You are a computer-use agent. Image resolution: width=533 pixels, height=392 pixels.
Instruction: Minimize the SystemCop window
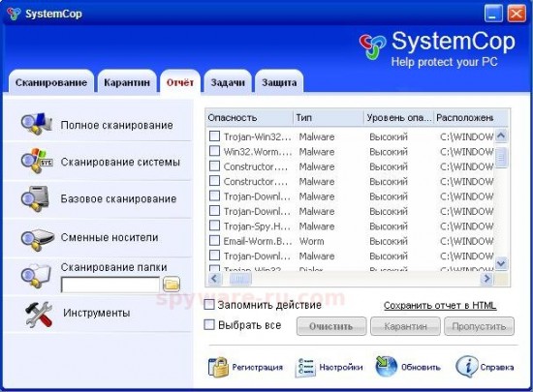(493, 15)
